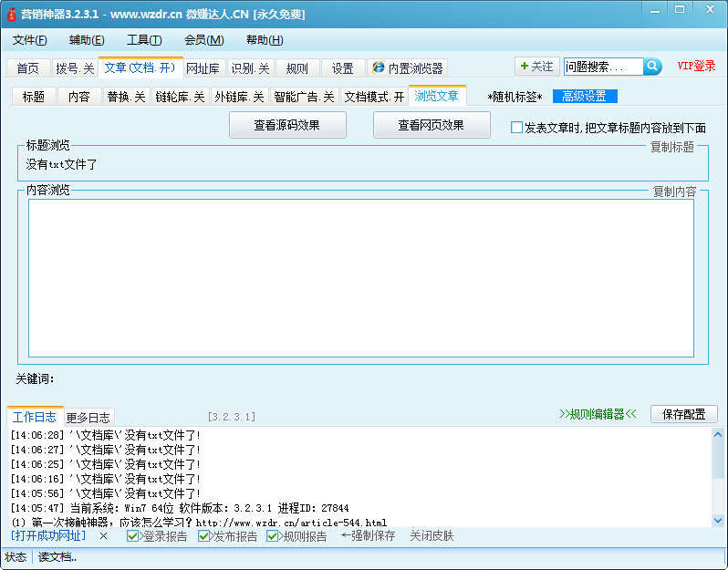Switch to the 拨号.关 tab
This screenshot has height=570, width=728.
pyautogui.click(x=75, y=68)
